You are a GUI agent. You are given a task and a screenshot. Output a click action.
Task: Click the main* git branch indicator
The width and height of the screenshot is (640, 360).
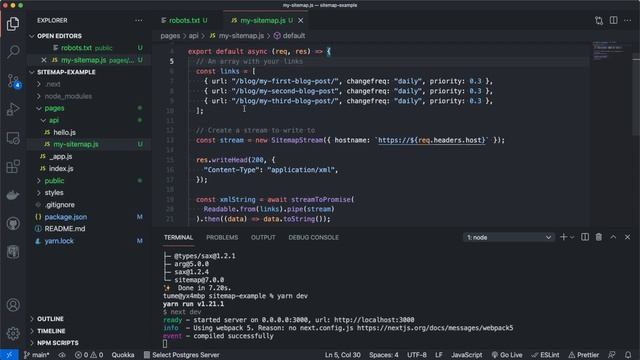pyautogui.click(x=37, y=355)
